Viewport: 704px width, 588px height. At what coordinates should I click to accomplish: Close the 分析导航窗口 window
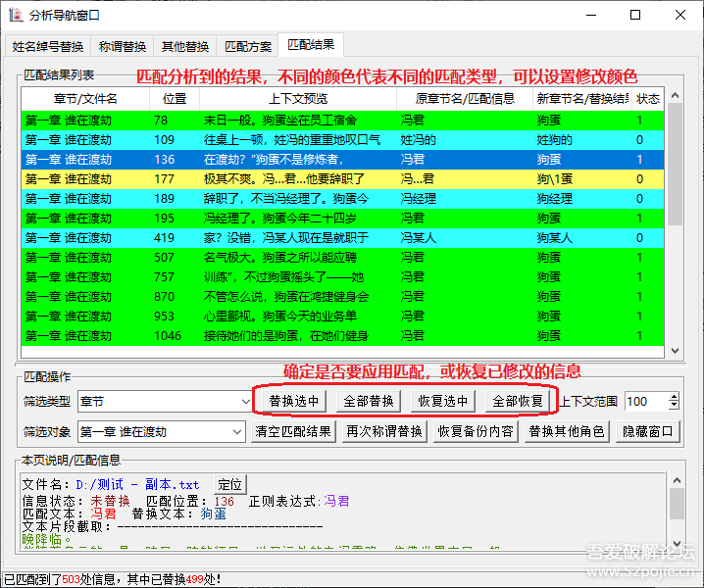click(680, 15)
